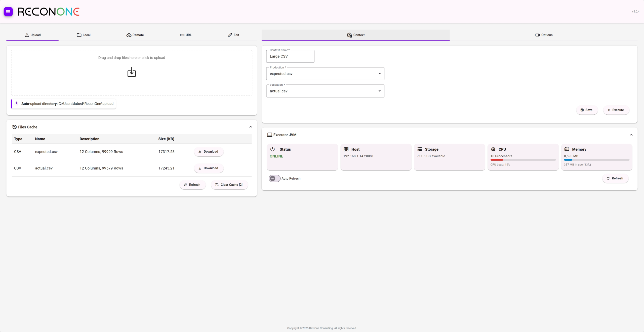Switch to the Remote tab
This screenshot has width=644, height=332.
pyautogui.click(x=135, y=35)
